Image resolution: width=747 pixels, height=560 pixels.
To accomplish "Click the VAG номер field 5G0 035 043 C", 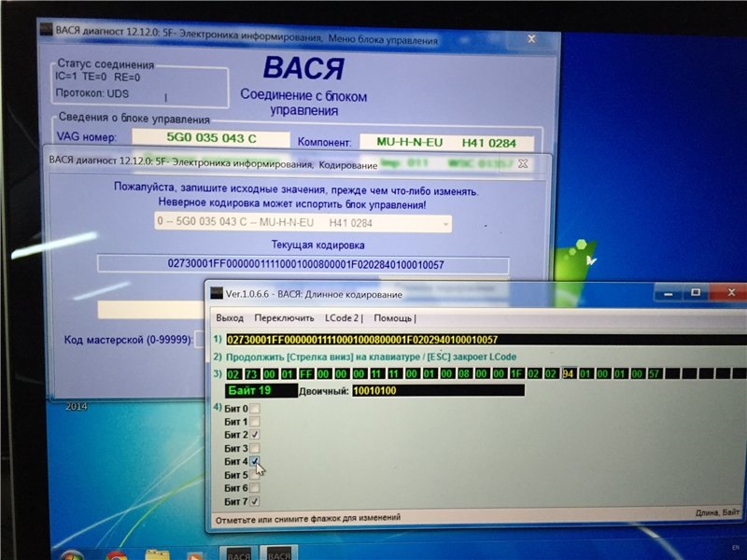I will click(211, 137).
